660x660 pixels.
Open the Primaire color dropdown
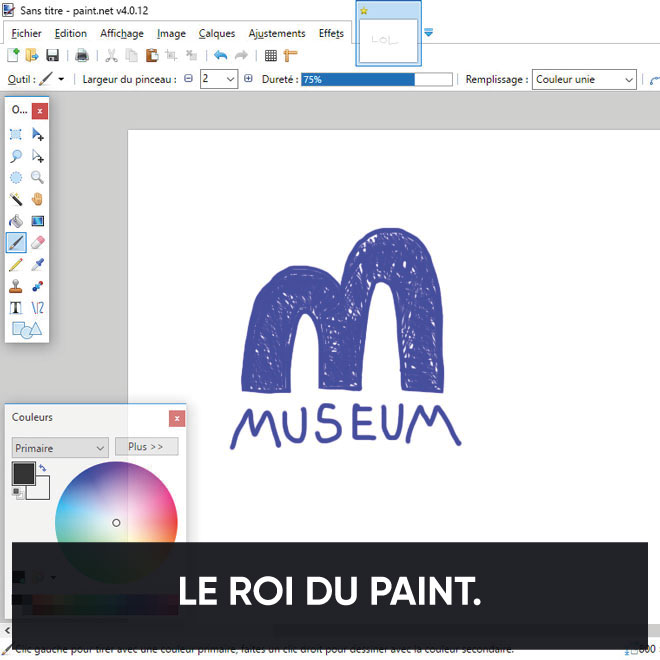click(x=60, y=448)
